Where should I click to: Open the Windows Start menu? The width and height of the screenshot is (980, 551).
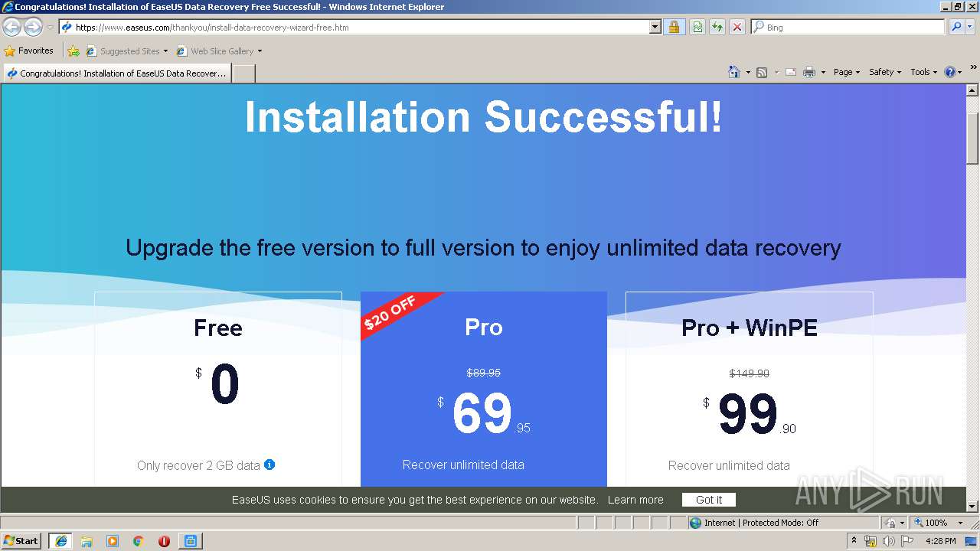21,540
